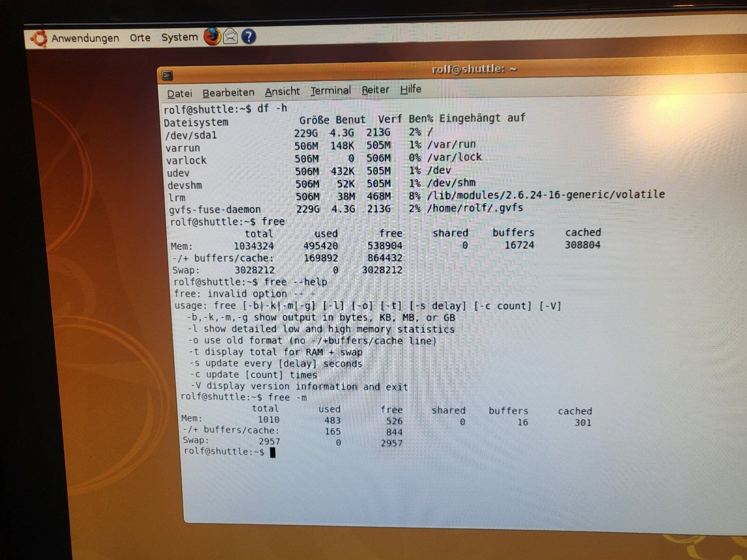747x560 pixels.
Task: Click the buffers value '16724'
Action: [519, 245]
